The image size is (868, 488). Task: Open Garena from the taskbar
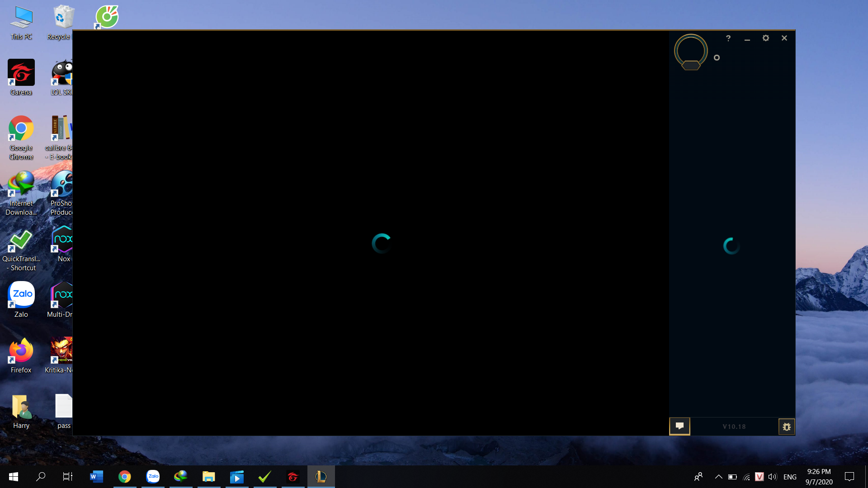[293, 477]
